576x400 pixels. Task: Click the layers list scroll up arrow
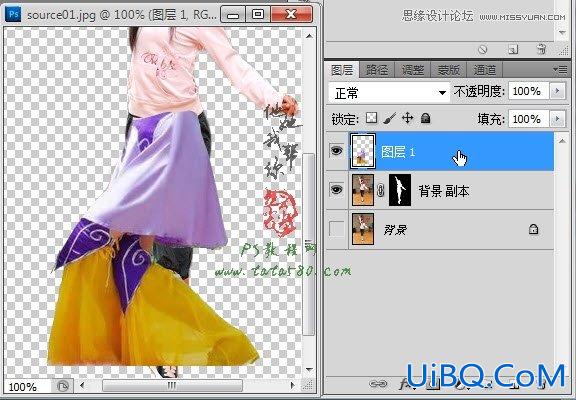point(562,141)
